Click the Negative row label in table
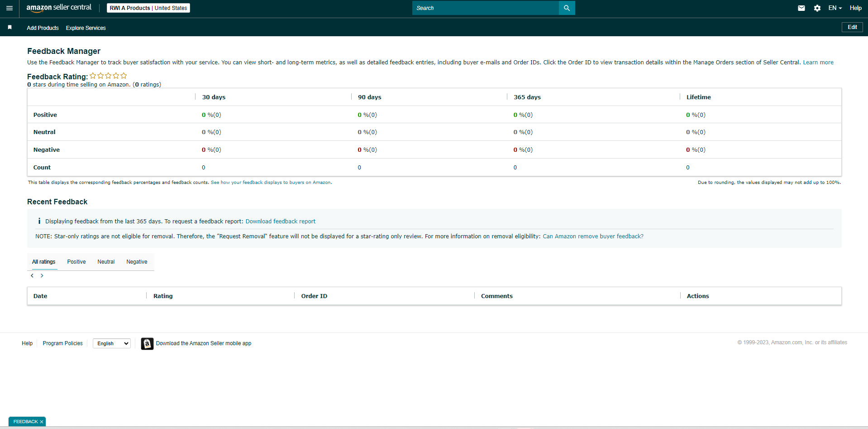 pos(47,150)
